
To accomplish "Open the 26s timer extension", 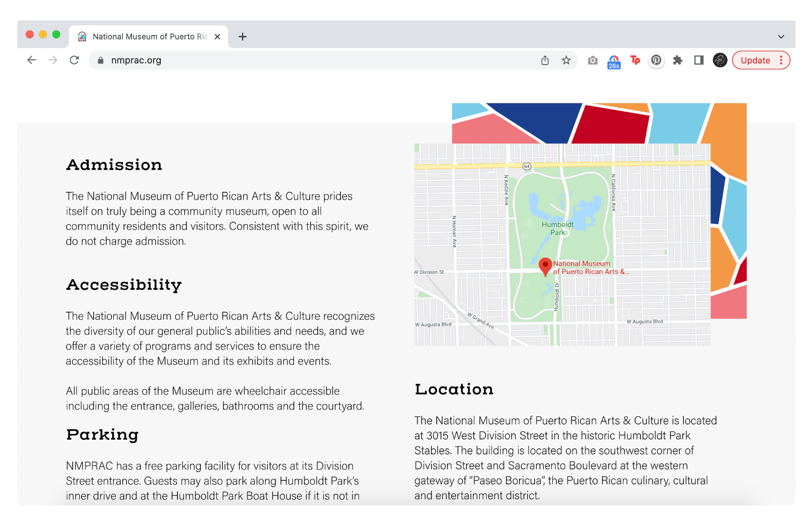I will [x=614, y=62].
